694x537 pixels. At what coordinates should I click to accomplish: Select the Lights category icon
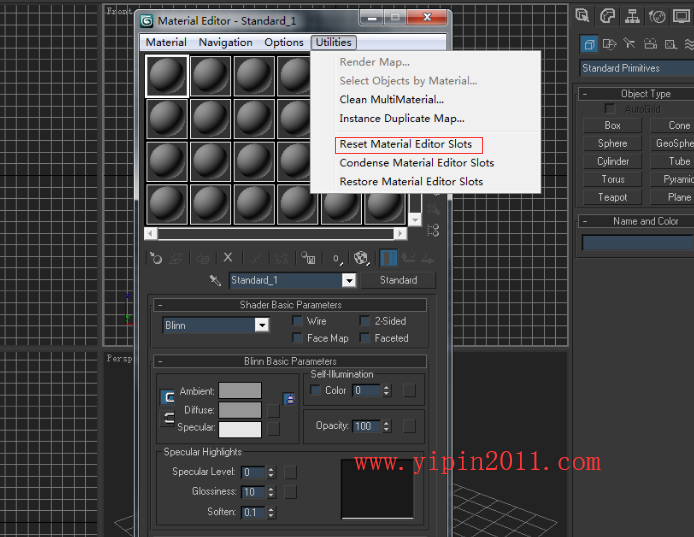pyautogui.click(x=629, y=44)
